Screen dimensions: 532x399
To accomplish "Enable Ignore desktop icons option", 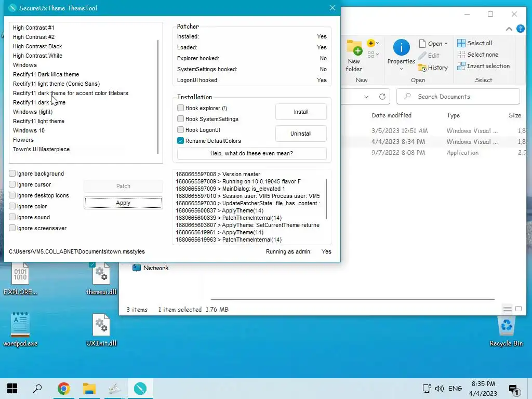I will click(12, 195).
